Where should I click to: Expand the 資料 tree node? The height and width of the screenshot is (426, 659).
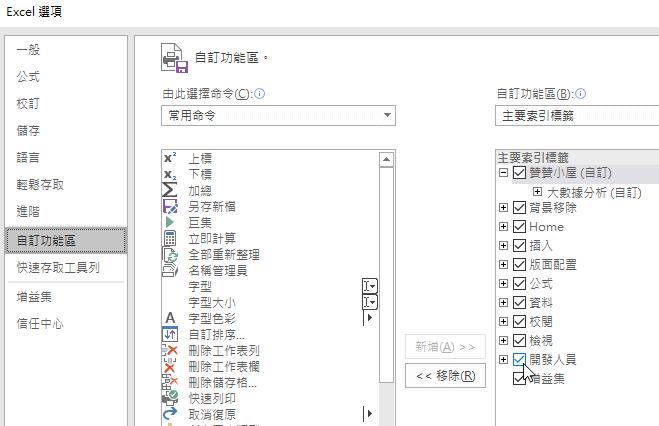(x=503, y=302)
